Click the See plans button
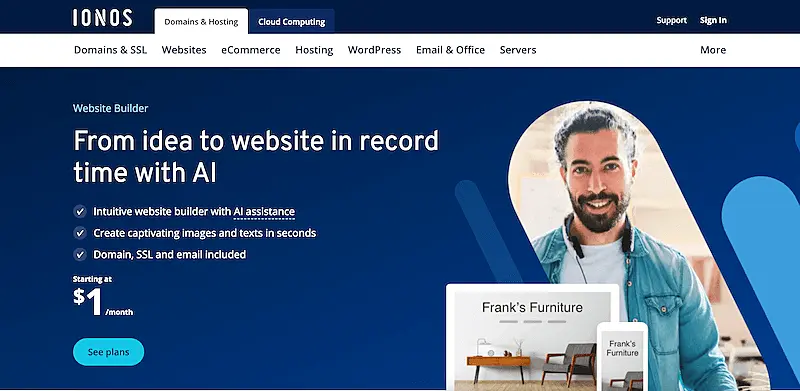 [x=109, y=352]
